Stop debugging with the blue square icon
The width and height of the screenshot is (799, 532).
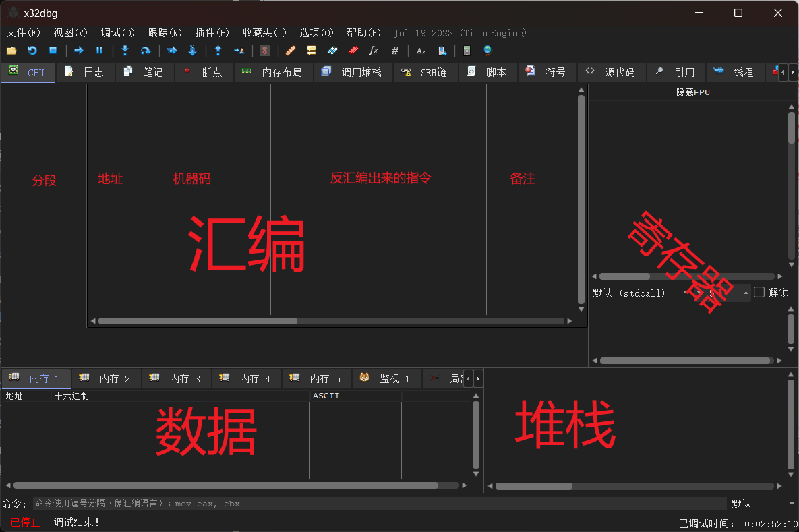[53, 51]
